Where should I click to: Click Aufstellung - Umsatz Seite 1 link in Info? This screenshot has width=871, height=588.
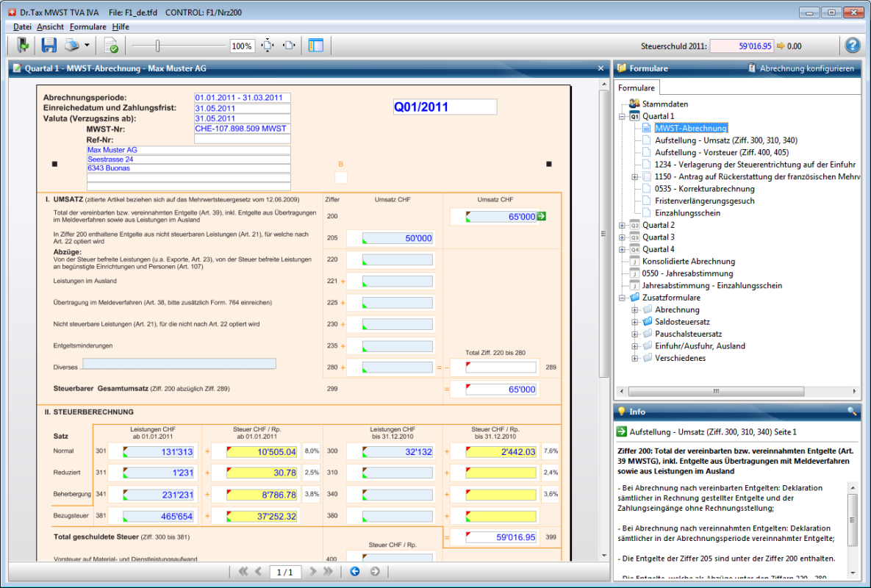tap(713, 432)
